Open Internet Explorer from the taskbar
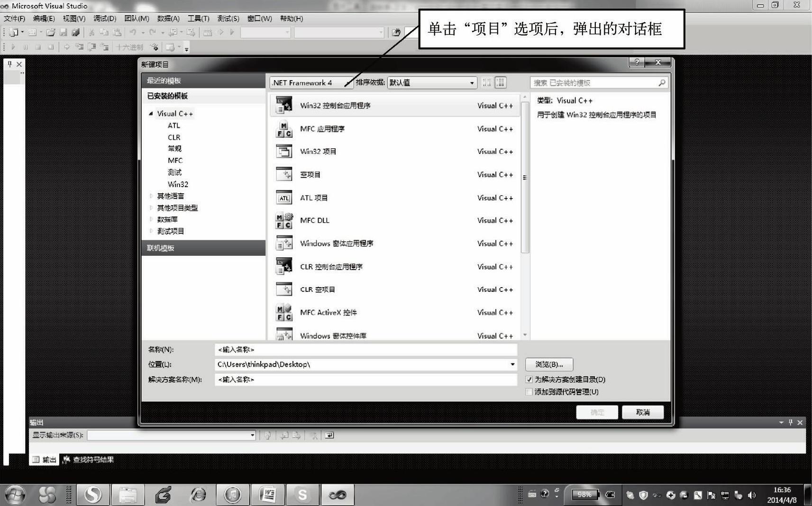This screenshot has height=506, width=812. pyautogui.click(x=198, y=496)
